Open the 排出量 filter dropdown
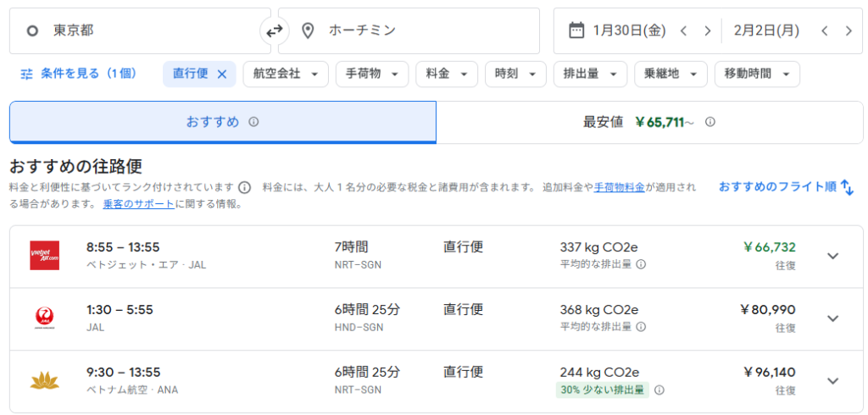This screenshot has width=868, height=415. click(590, 74)
